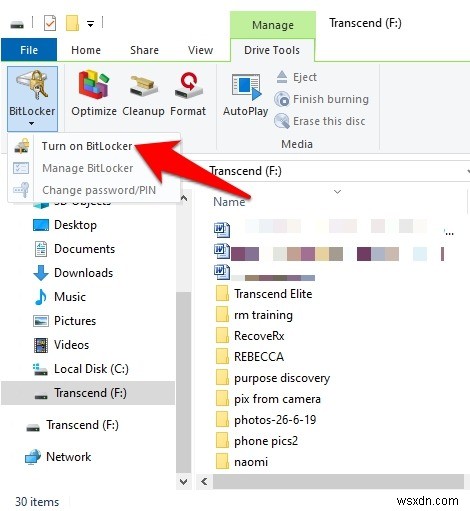The image size is (470, 511).
Task: Switch to the View ribbon tab
Action: tap(200, 50)
